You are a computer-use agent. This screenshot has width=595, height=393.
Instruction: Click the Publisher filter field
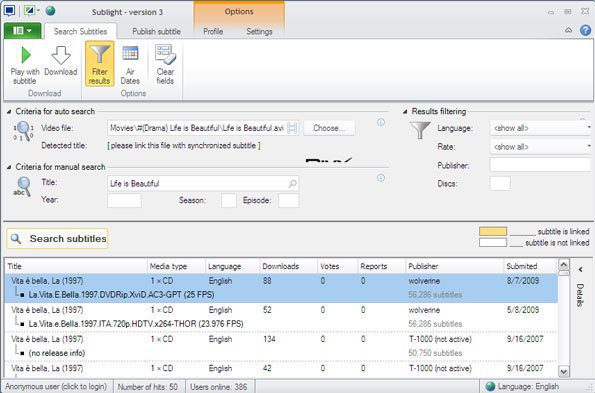tap(541, 165)
